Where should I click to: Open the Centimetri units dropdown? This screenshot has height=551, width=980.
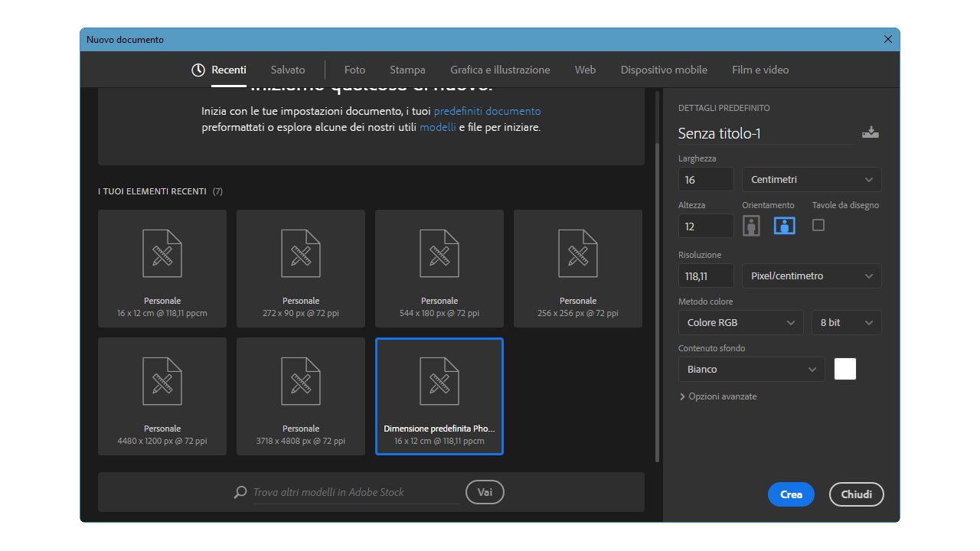click(811, 180)
